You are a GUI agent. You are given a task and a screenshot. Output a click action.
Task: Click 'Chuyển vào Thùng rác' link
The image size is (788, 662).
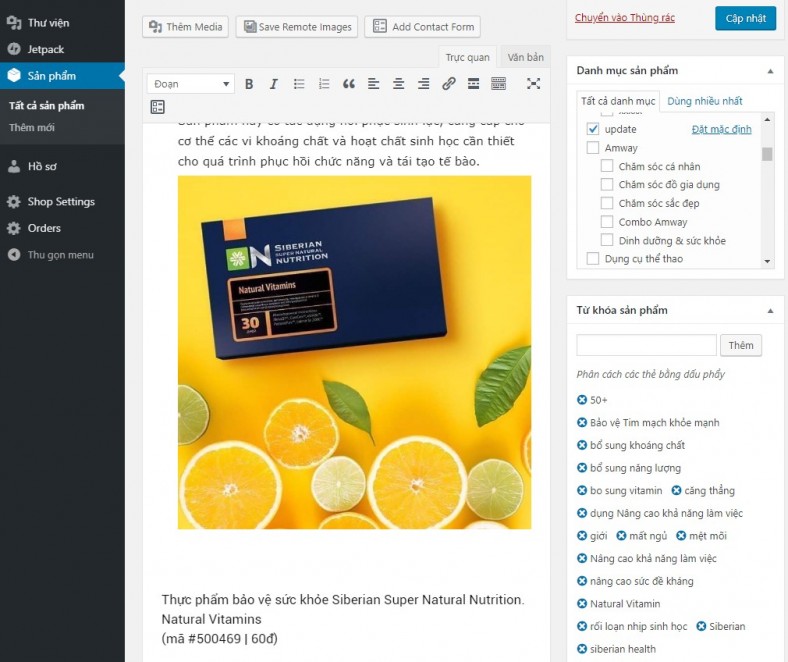[x=625, y=18]
